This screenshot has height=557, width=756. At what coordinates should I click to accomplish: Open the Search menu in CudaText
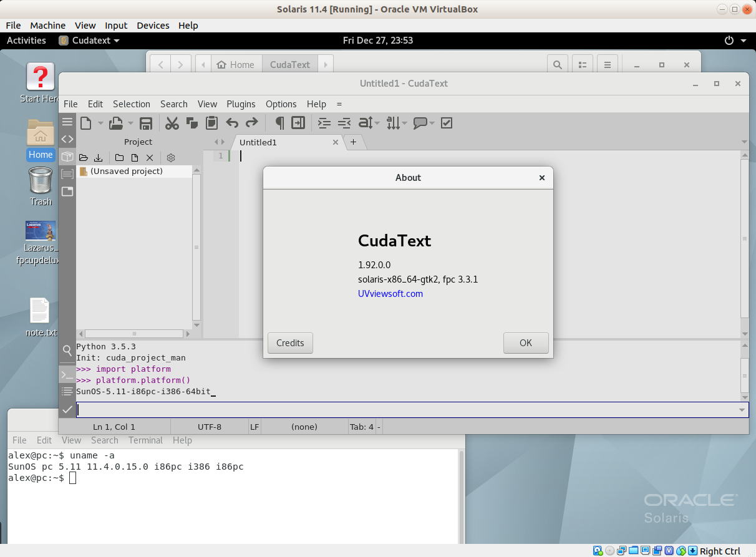click(174, 104)
